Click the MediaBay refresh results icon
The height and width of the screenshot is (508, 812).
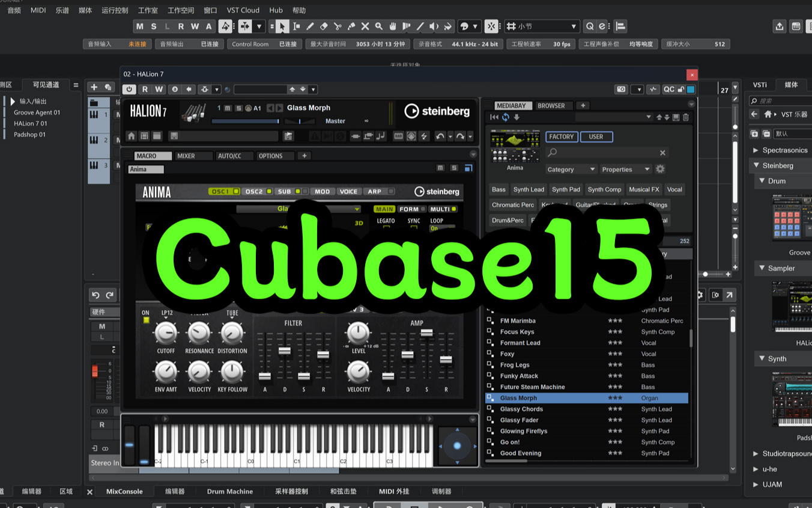505,117
